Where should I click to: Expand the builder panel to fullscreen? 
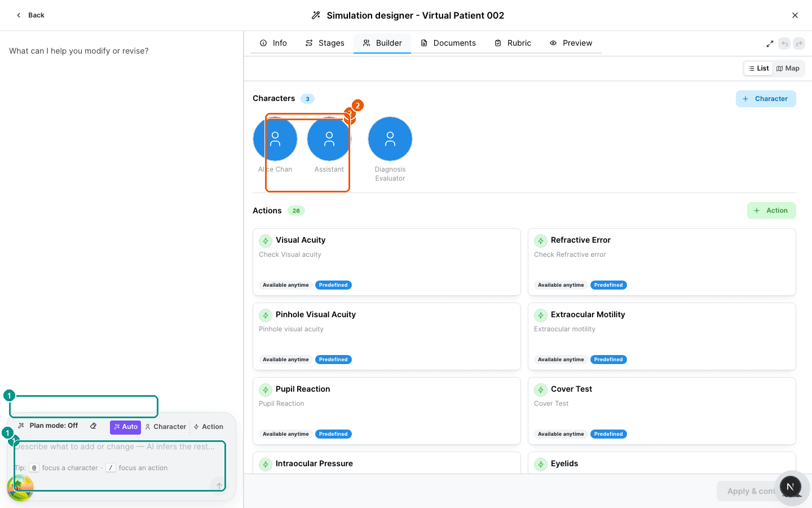(770, 43)
